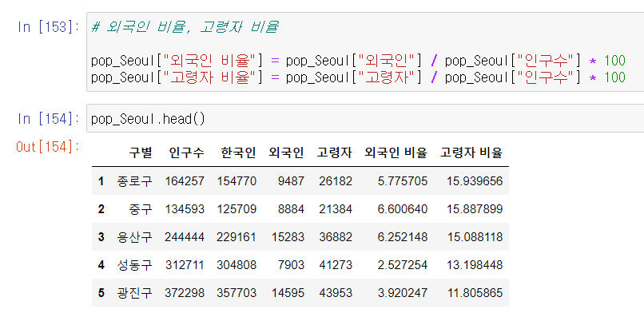This screenshot has width=644, height=309.
Task: Click elderly count 43953
Action: [x=336, y=292]
